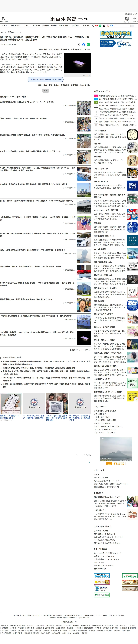Open the 記事検索 sidebar icon
Image resolution: width=138 pixels, height=644 pixels.
coord(133,148)
